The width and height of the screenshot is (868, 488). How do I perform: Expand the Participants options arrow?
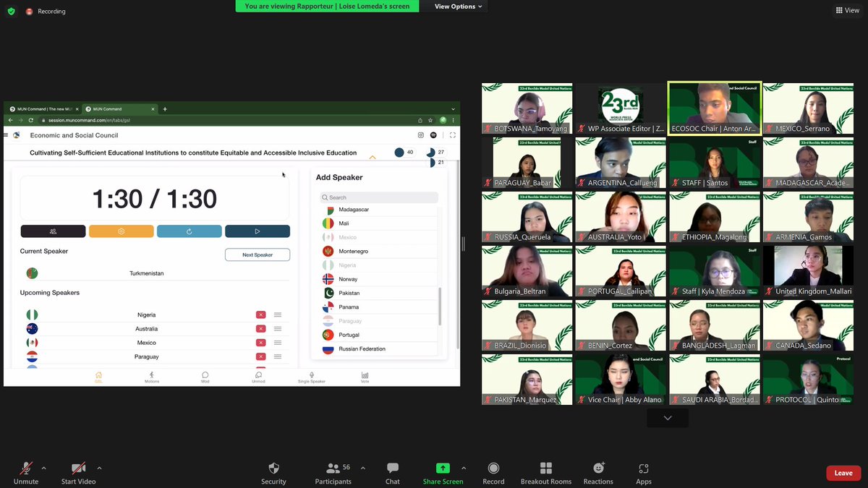(362, 468)
